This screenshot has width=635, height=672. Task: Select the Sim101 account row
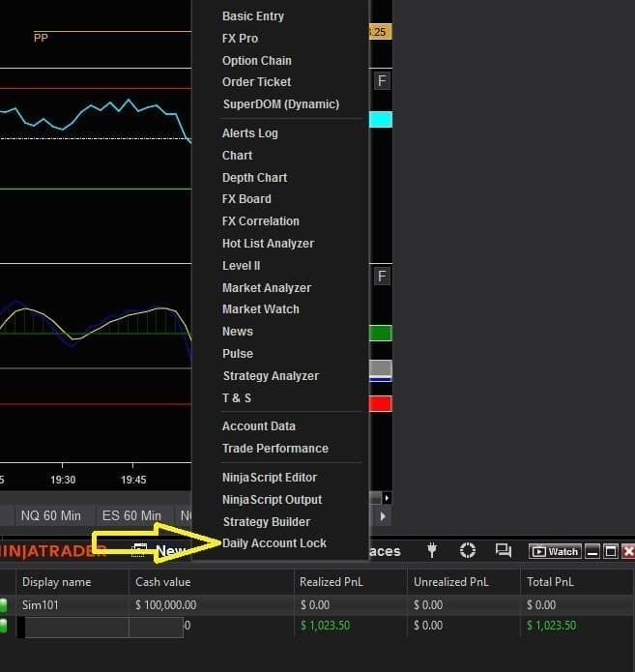click(x=317, y=605)
